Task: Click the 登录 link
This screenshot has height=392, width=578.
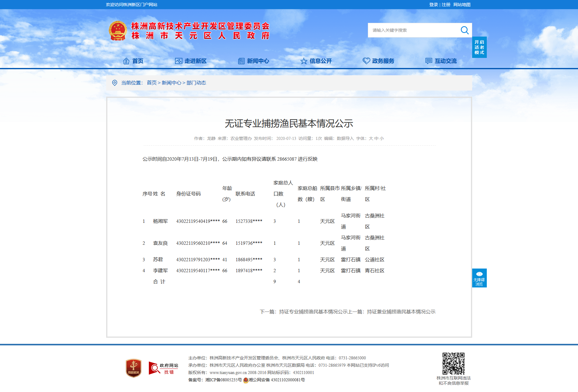Action: click(x=433, y=5)
